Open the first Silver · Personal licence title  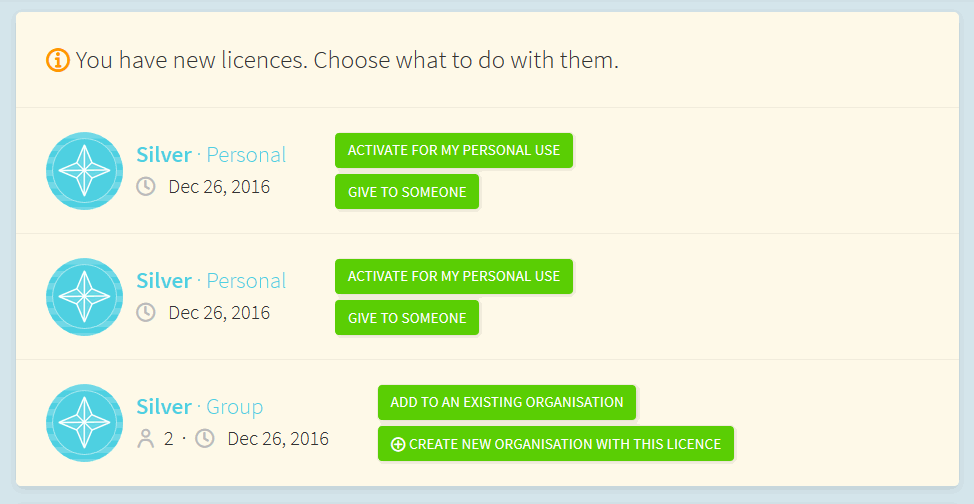point(211,155)
